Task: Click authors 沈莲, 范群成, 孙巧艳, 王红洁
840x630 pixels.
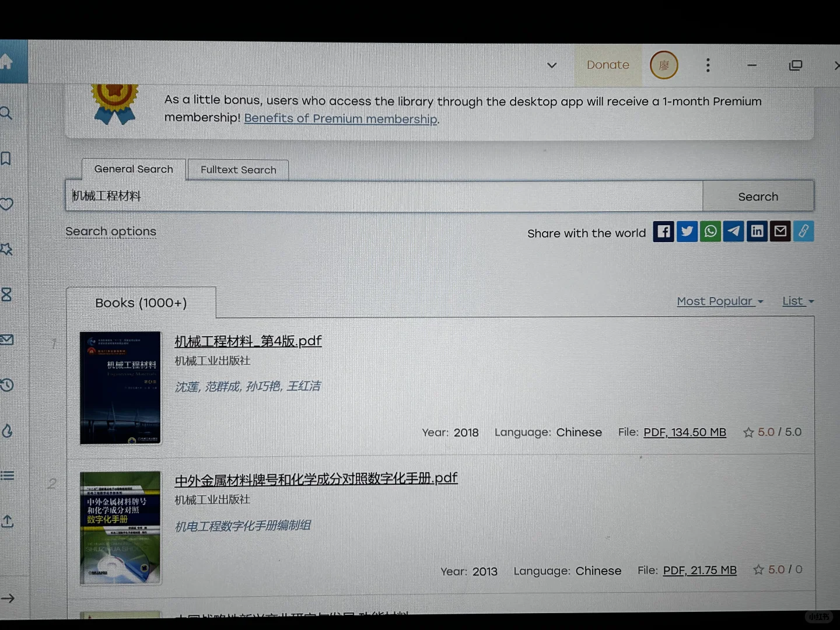Action: click(248, 386)
